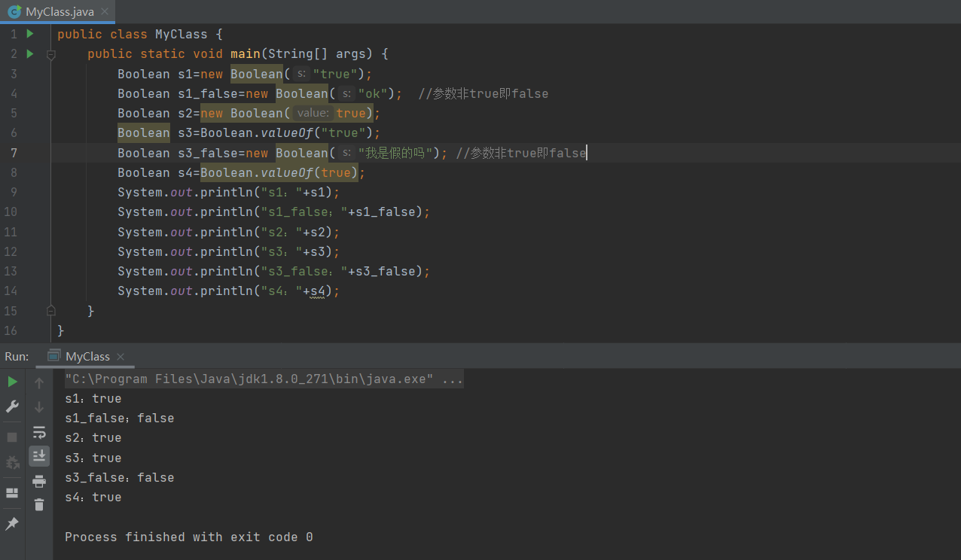Click console output line "s3_false: false"

point(120,477)
